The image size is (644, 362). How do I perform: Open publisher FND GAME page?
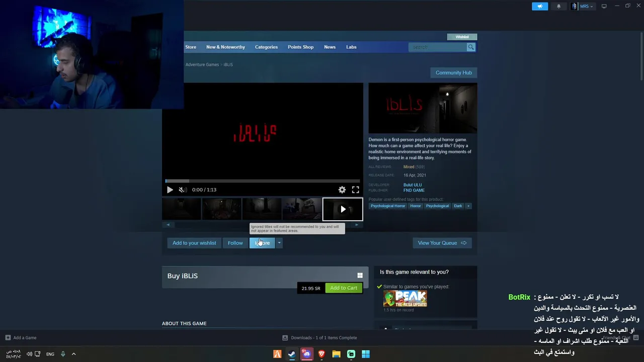click(414, 190)
